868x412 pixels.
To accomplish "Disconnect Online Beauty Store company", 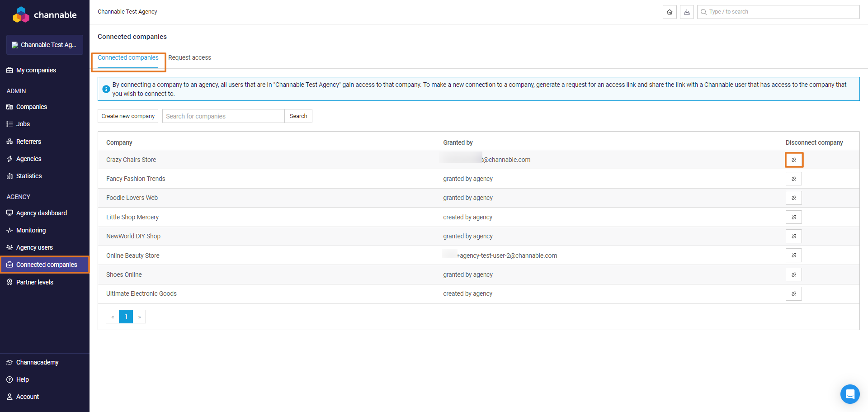I will coord(794,255).
